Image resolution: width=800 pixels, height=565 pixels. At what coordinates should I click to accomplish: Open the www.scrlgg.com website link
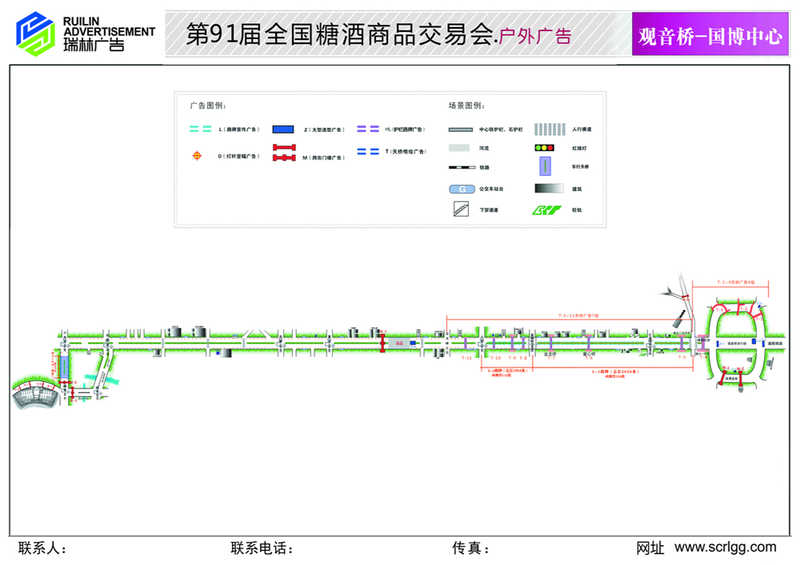(725, 547)
